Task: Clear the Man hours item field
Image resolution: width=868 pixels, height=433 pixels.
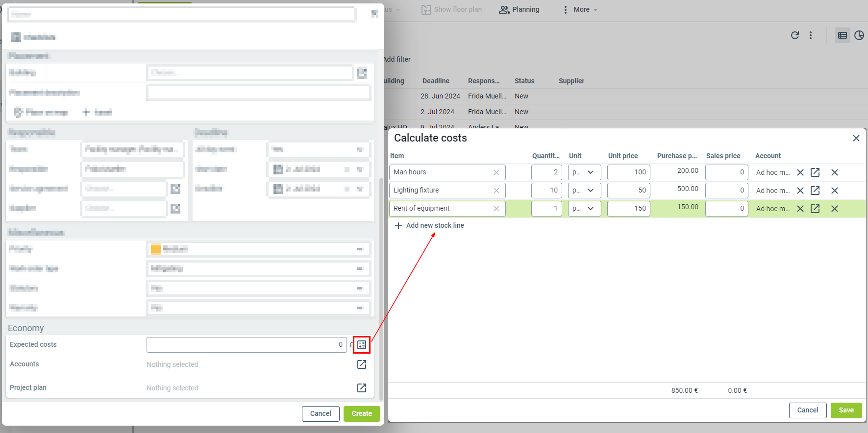Action: pyautogui.click(x=496, y=172)
